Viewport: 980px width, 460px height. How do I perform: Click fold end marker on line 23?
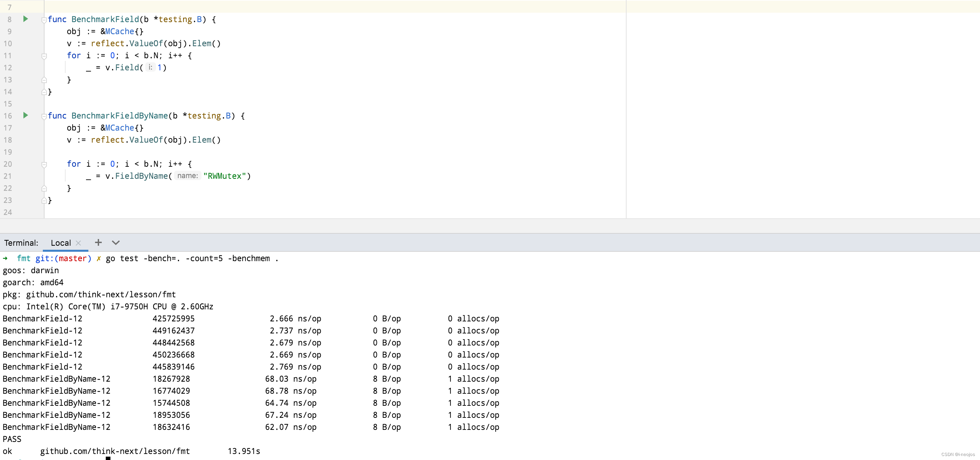tap(44, 201)
